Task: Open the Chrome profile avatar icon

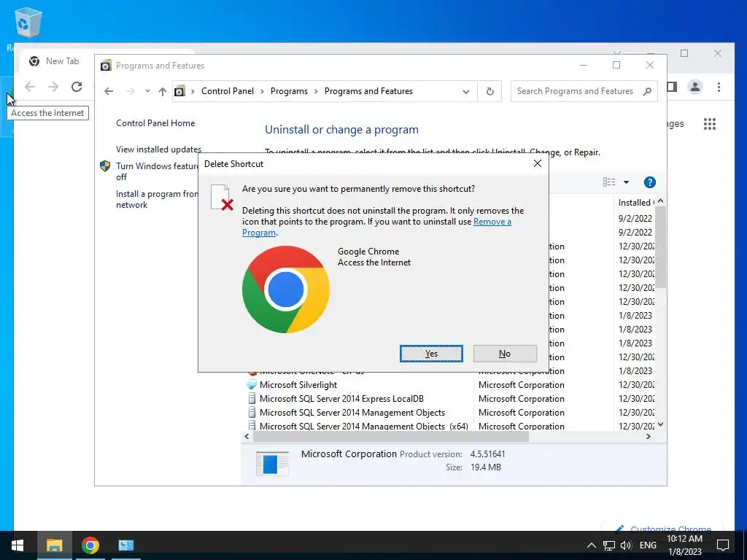Action: [x=695, y=87]
